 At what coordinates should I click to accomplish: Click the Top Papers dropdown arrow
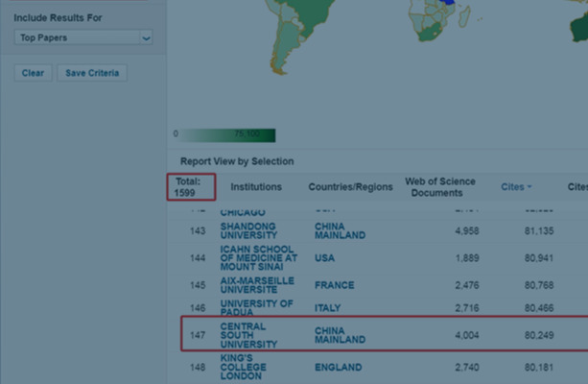[146, 37]
